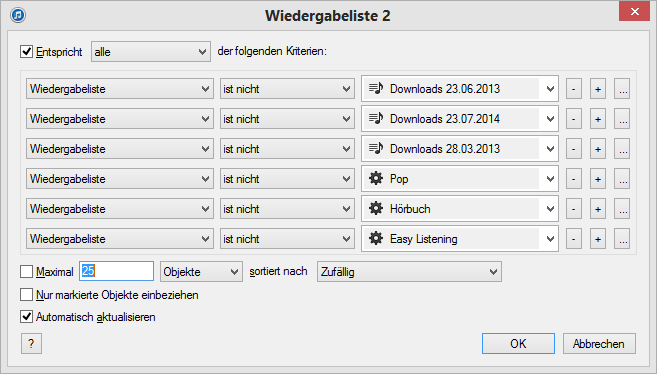Open the Easy Listening playlist dropdown
Viewport: 657px width, 374px height.
460,239
